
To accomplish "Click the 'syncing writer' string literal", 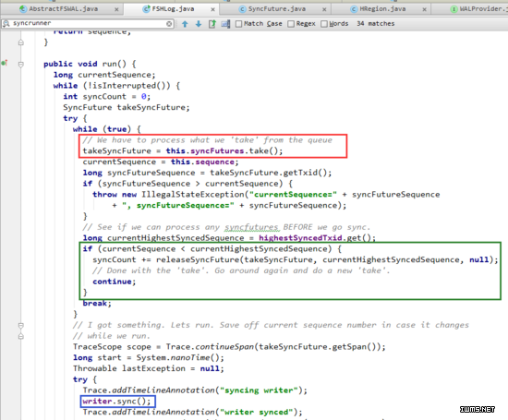I will [x=259, y=390].
